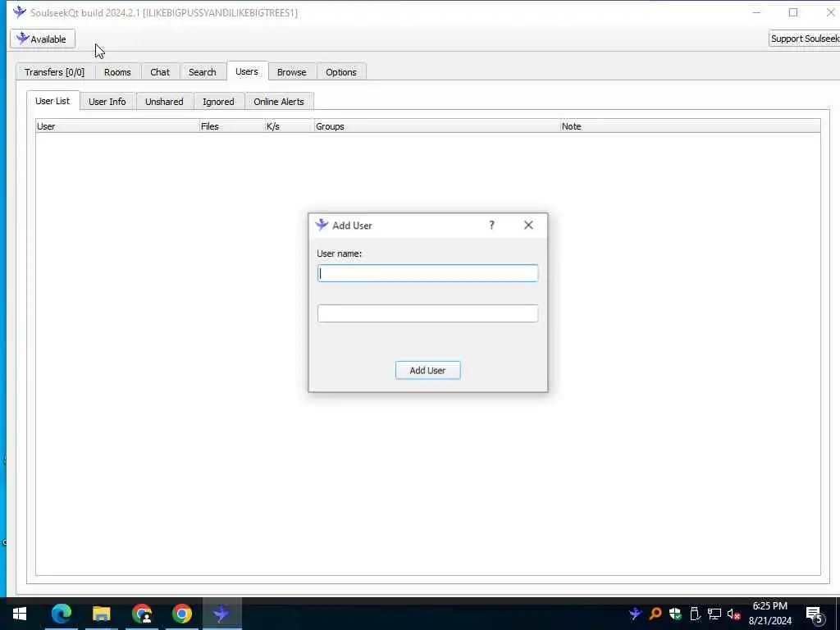Minimize the SoulseekQt window

click(x=756, y=11)
